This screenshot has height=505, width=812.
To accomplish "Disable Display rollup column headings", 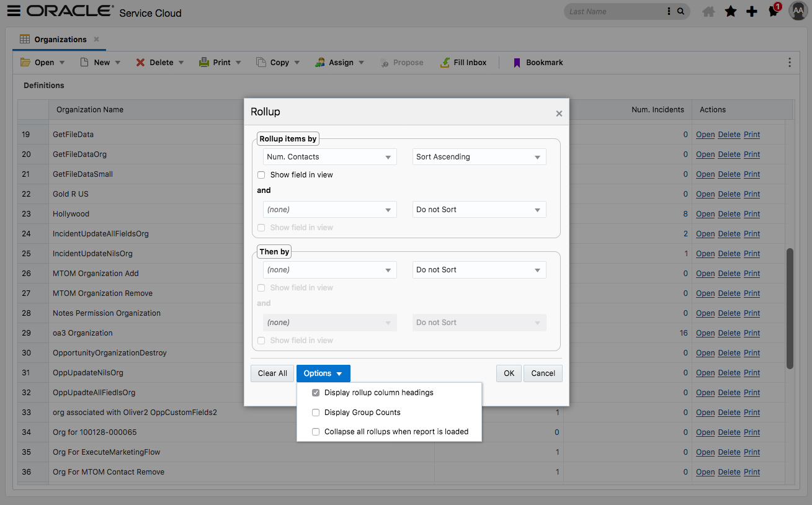I will (316, 392).
